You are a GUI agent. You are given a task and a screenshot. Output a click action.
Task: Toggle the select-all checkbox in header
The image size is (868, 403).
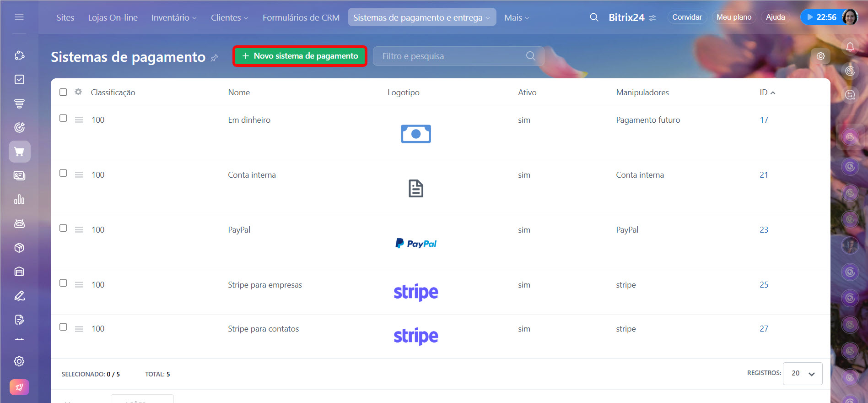coord(63,92)
